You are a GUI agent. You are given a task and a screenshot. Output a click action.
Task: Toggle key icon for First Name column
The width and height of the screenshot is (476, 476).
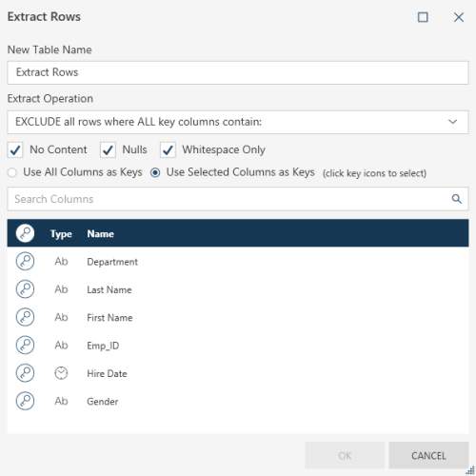(25, 317)
